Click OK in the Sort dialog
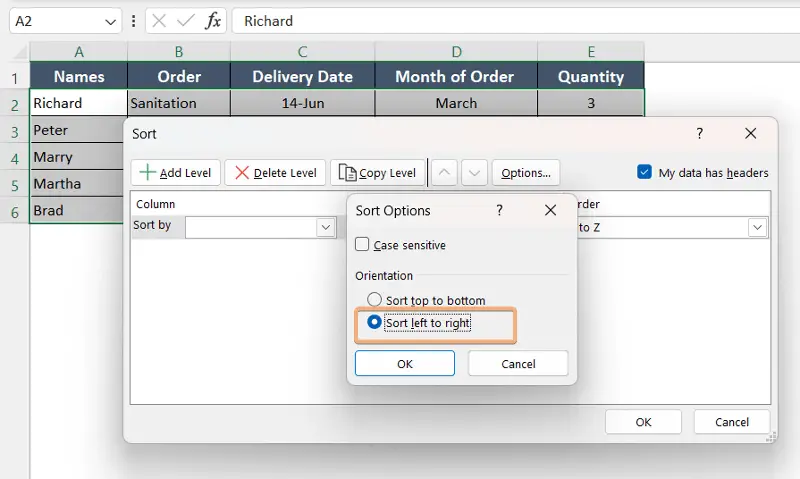The image size is (800, 479). coord(643,422)
